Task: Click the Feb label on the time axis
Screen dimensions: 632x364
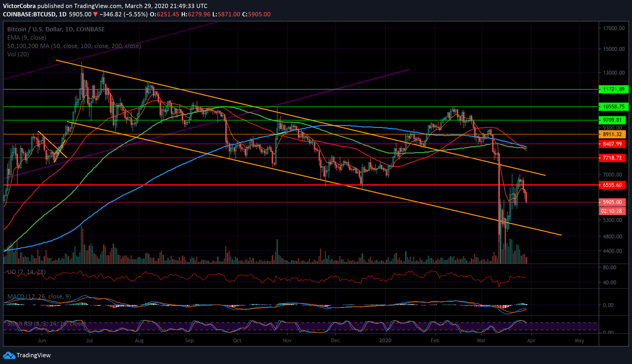Action: tap(435, 340)
